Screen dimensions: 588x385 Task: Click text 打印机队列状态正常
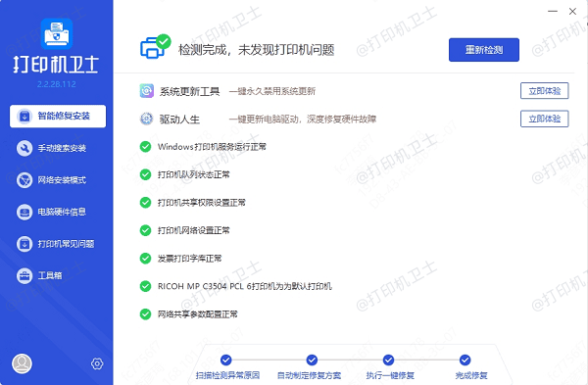193,174
